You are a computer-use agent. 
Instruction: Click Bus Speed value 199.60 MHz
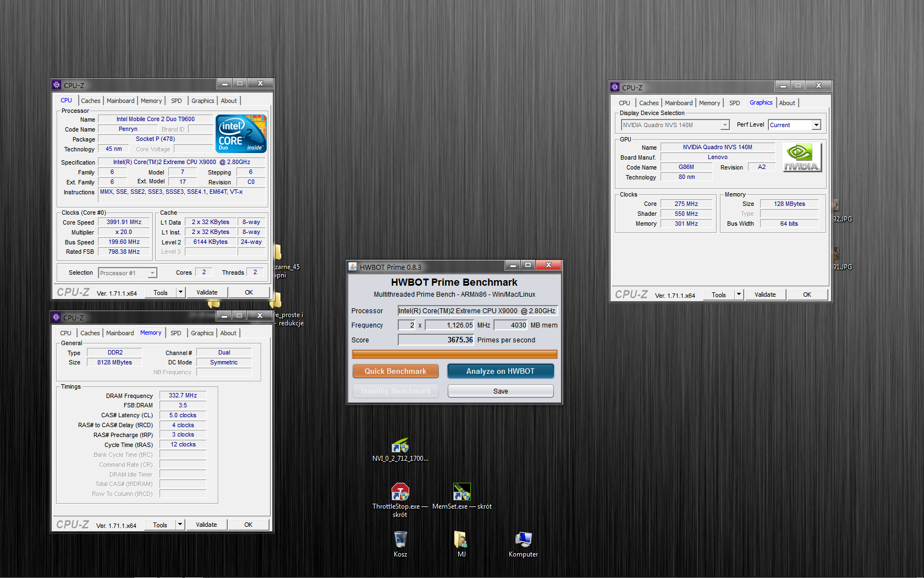(x=124, y=242)
